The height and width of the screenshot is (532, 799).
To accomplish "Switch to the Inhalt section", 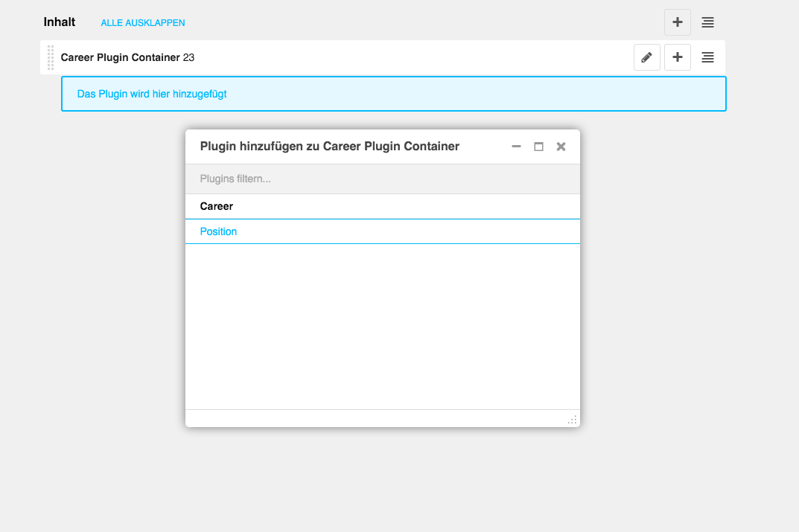I will [59, 22].
